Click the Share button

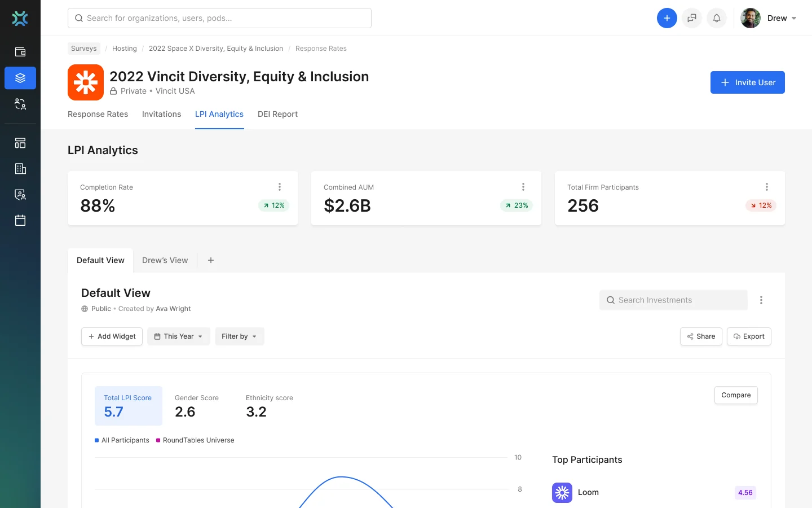coord(701,336)
